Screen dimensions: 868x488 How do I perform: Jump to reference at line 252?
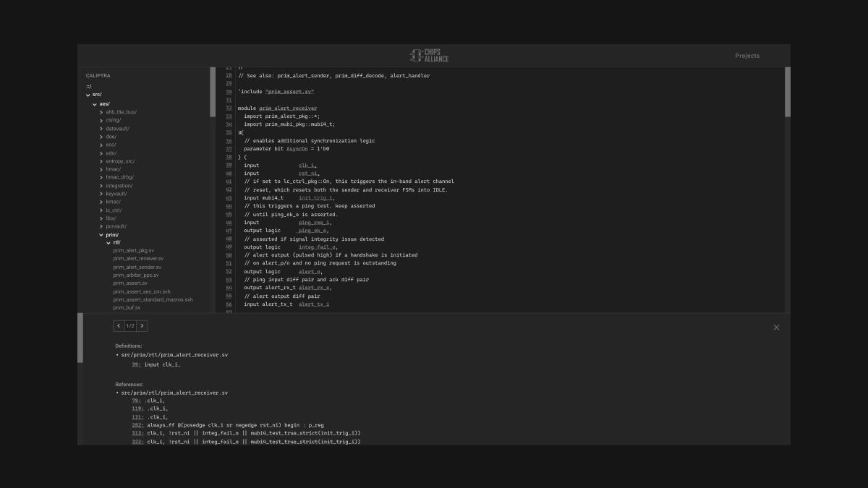pyautogui.click(x=137, y=425)
